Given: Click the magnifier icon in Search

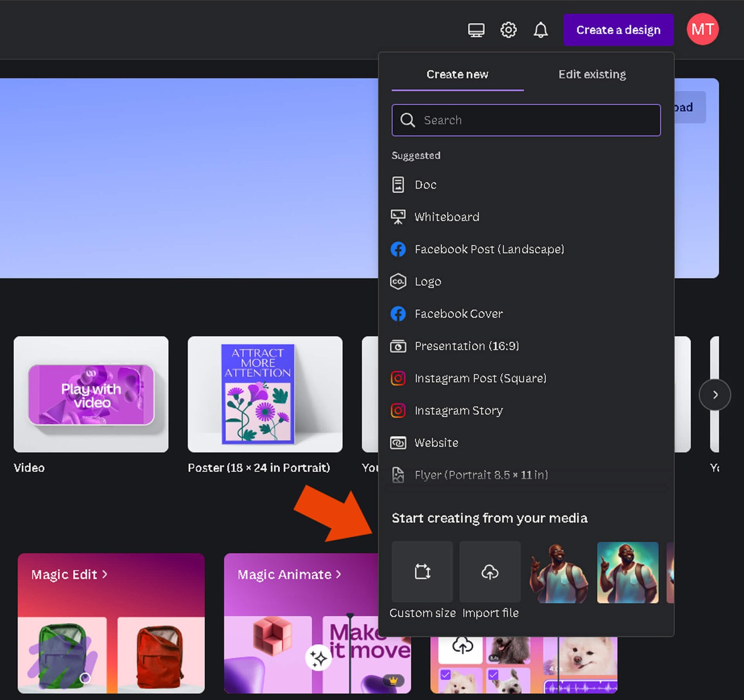Looking at the screenshot, I should coord(407,120).
